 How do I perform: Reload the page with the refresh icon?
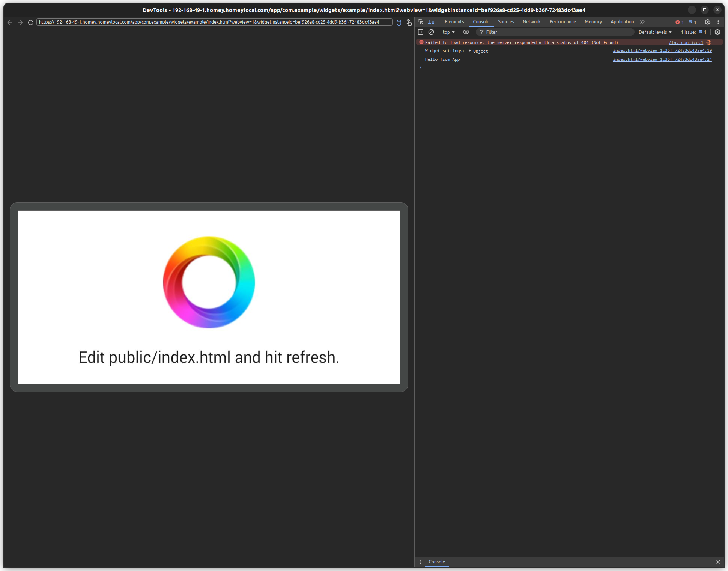coord(31,23)
